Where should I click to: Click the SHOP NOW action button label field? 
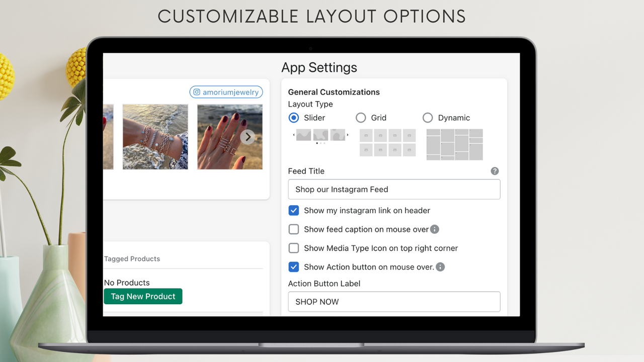click(x=394, y=302)
